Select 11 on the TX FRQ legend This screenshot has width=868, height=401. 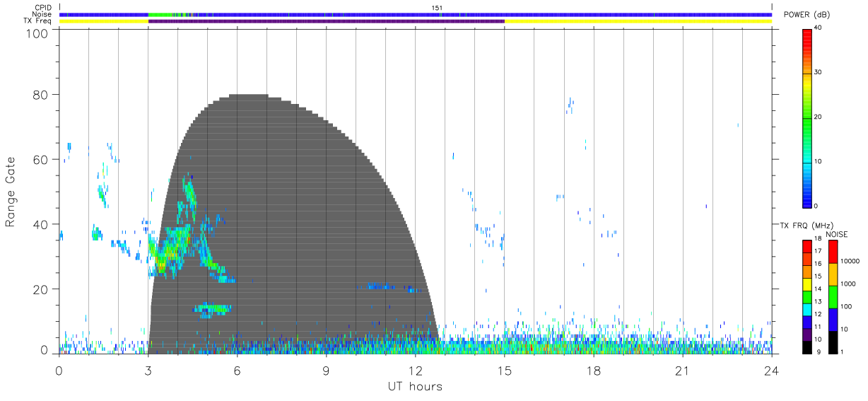(819, 326)
